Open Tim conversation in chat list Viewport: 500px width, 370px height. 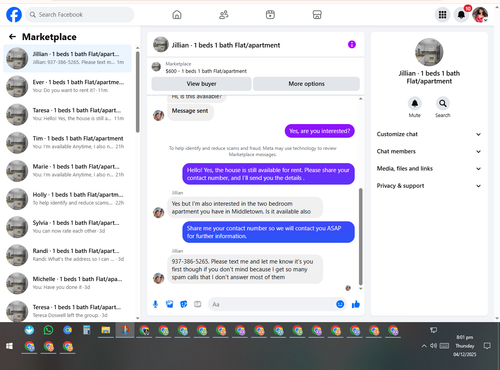pos(67,142)
